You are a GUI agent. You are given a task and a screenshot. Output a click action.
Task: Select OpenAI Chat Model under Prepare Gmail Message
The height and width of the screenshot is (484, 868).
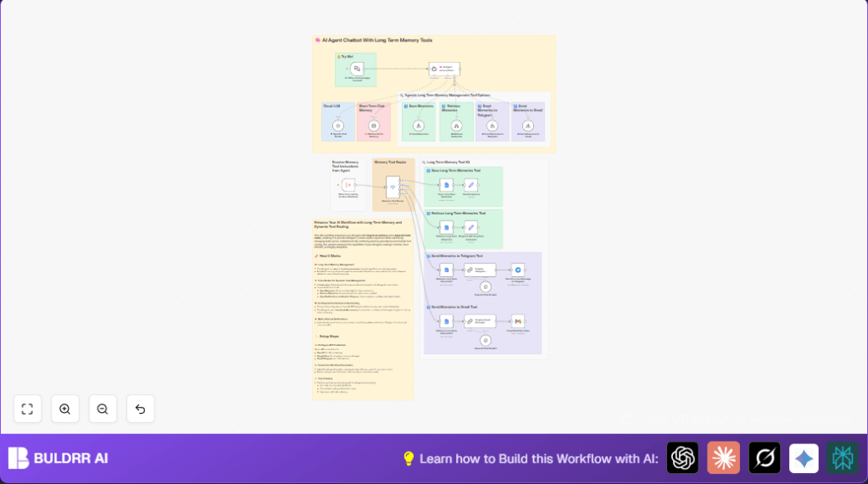pos(486,340)
